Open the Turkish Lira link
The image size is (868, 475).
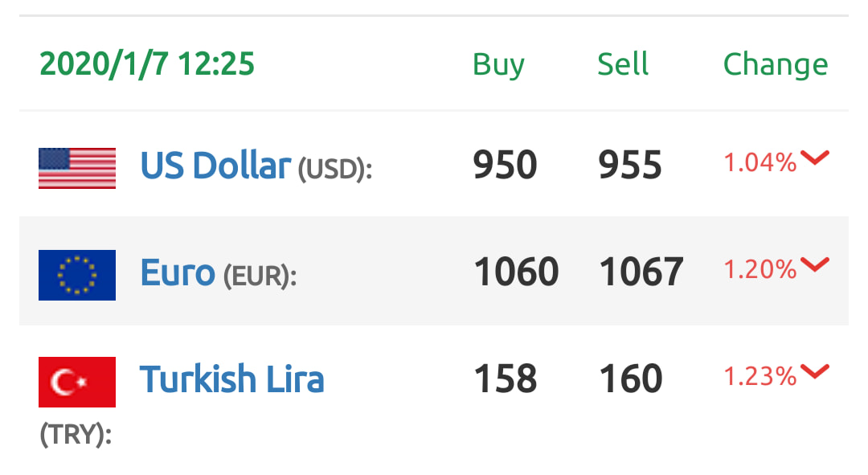coord(231,379)
